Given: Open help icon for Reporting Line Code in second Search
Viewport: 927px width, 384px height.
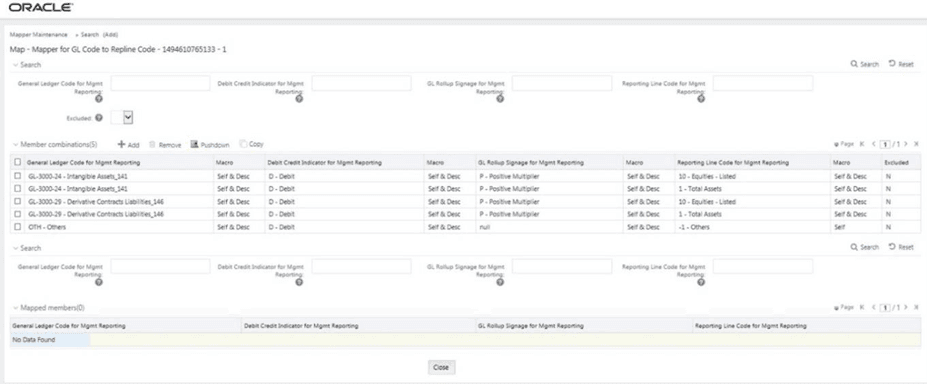Looking at the screenshot, I should point(701,282).
